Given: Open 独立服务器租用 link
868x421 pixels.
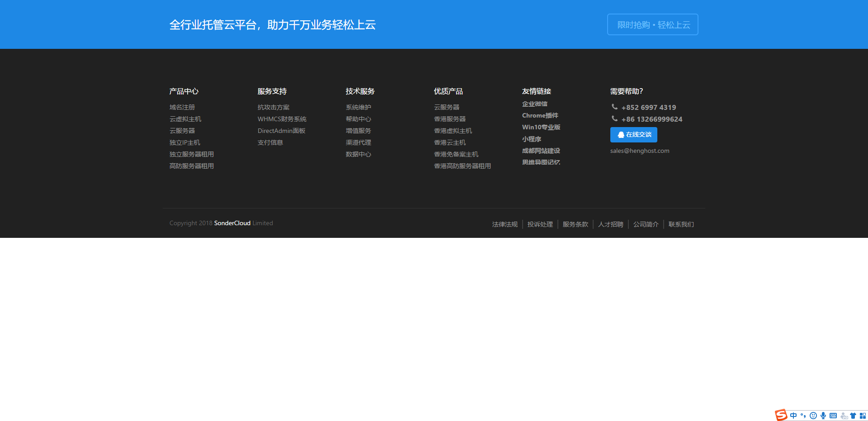Looking at the screenshot, I should [x=192, y=154].
